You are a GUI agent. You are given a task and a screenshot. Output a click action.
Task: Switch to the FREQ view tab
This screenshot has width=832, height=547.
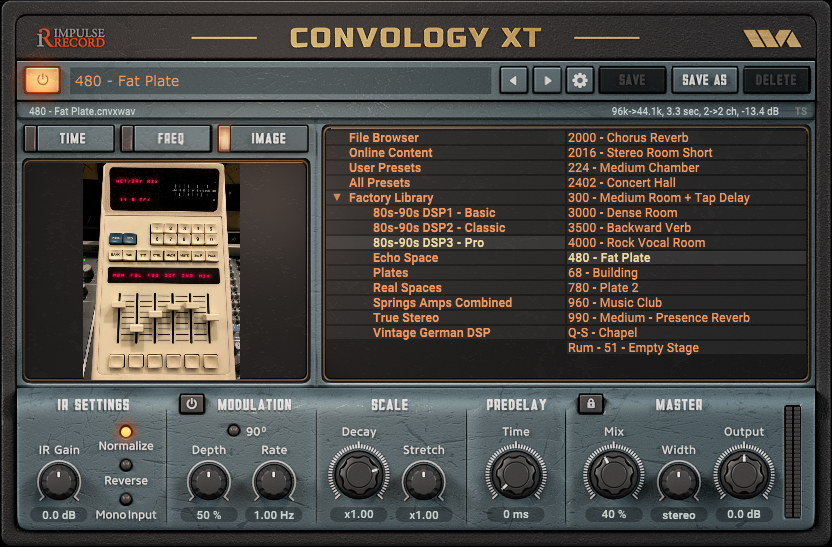click(x=167, y=138)
